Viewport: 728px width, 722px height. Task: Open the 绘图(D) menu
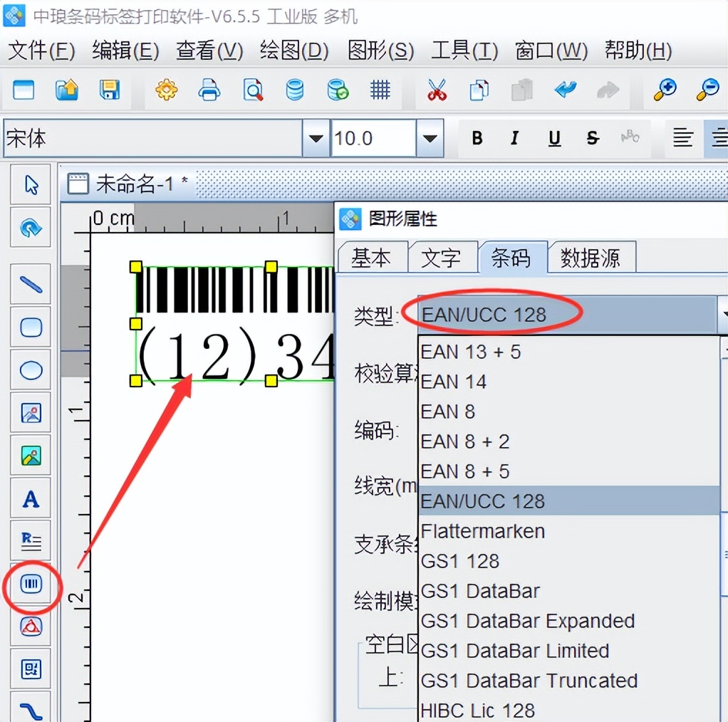pyautogui.click(x=294, y=50)
